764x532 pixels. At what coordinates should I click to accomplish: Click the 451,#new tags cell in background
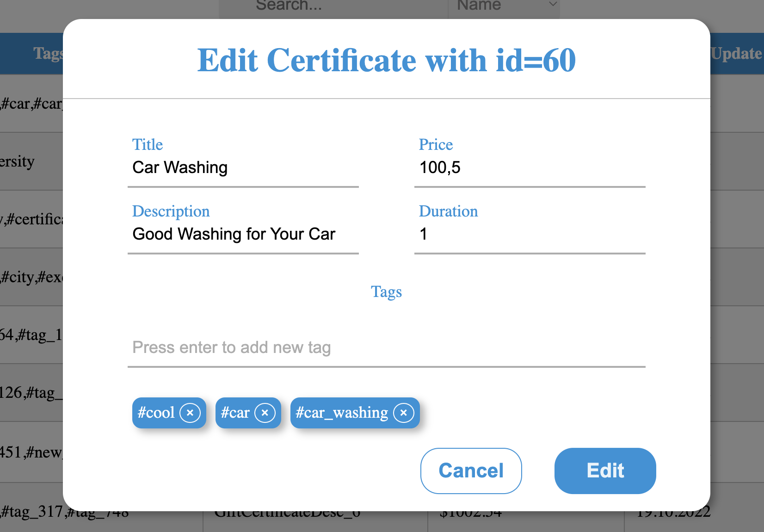tap(31, 452)
